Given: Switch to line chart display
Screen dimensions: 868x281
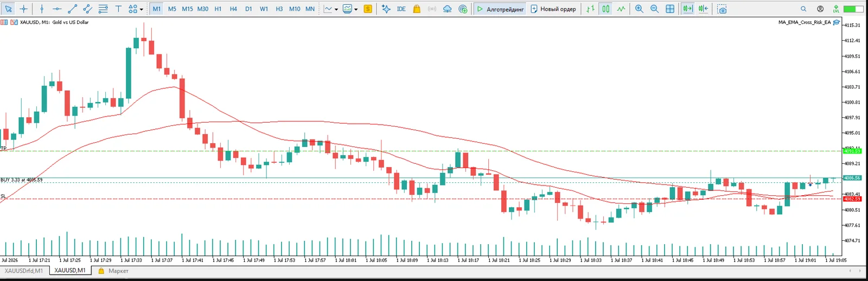Looking at the screenshot, I should pos(621,9).
